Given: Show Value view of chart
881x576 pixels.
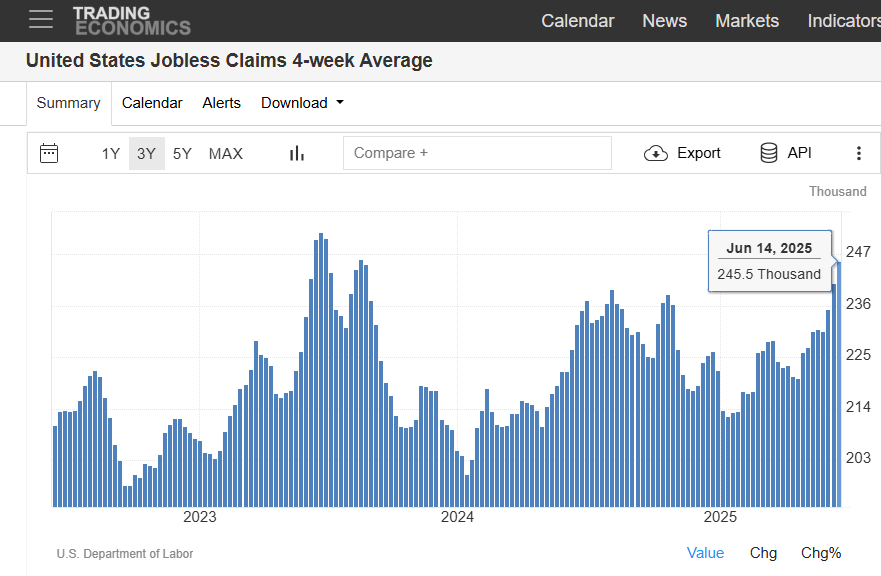Looking at the screenshot, I should click(705, 553).
